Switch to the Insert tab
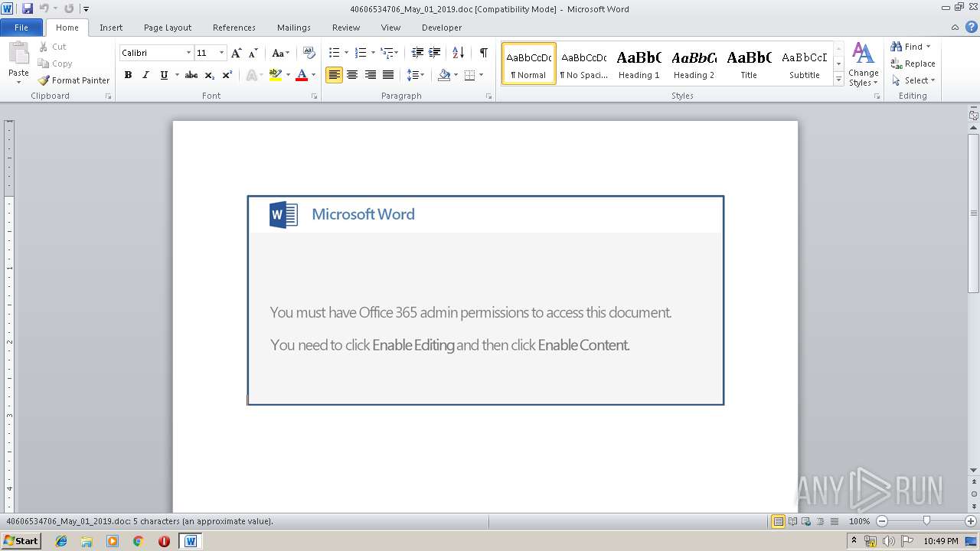 pos(111,28)
